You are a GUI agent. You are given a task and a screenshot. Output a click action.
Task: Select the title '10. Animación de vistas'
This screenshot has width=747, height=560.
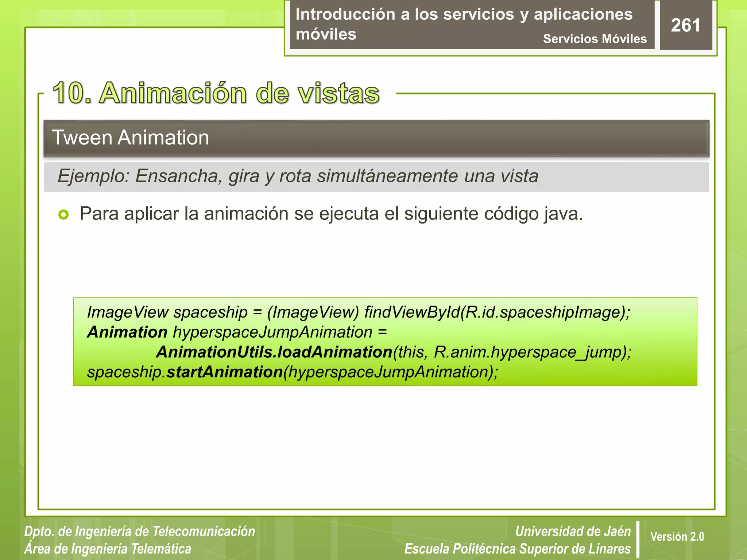pos(216,93)
